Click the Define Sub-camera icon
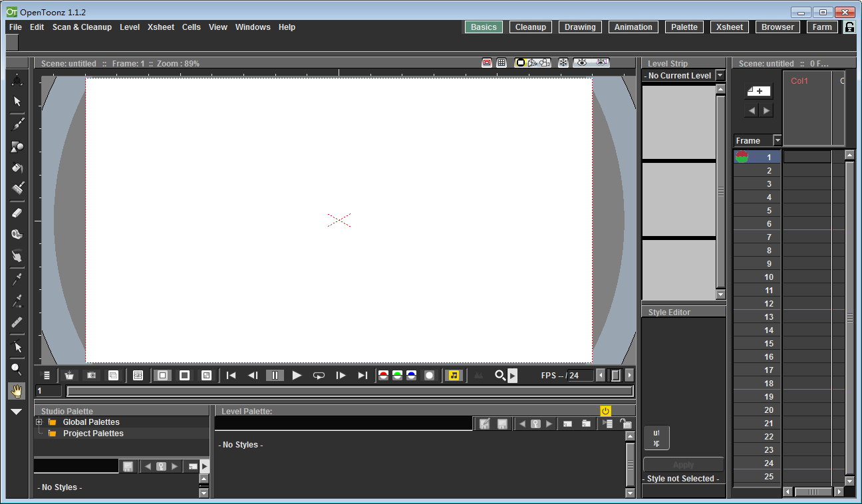The image size is (862, 504). point(138,375)
